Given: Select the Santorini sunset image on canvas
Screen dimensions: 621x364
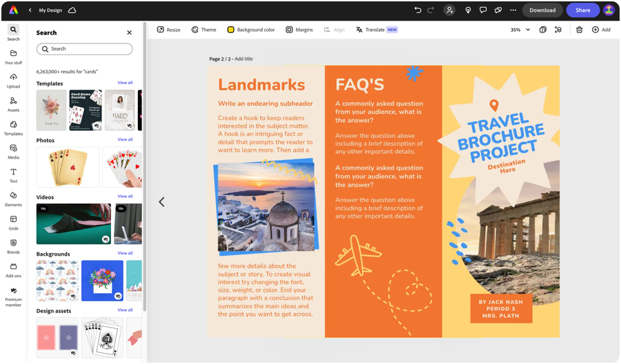Looking at the screenshot, I should pos(266,206).
